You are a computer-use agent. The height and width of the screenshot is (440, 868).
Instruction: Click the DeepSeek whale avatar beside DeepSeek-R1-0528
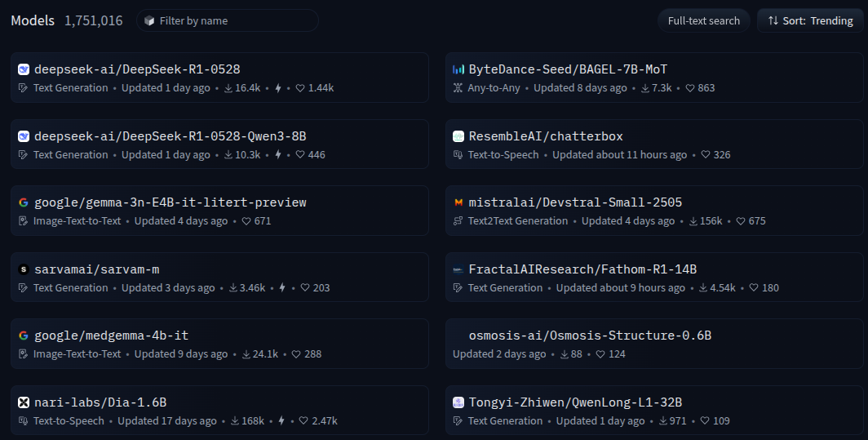coord(24,70)
